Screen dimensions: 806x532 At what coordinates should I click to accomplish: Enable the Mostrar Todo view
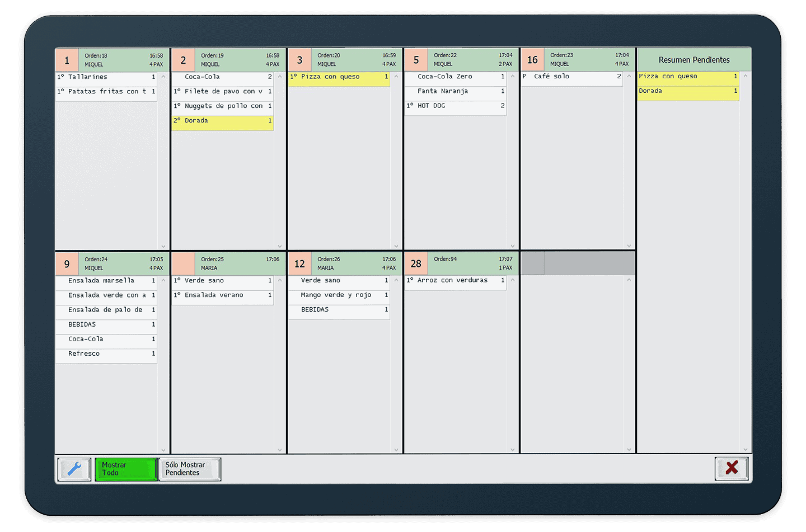pyautogui.click(x=125, y=469)
